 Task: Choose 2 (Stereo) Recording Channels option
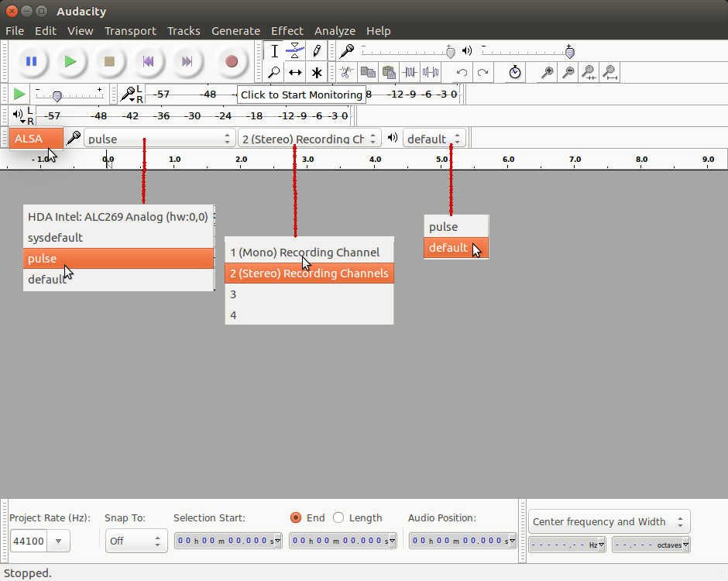pos(309,273)
